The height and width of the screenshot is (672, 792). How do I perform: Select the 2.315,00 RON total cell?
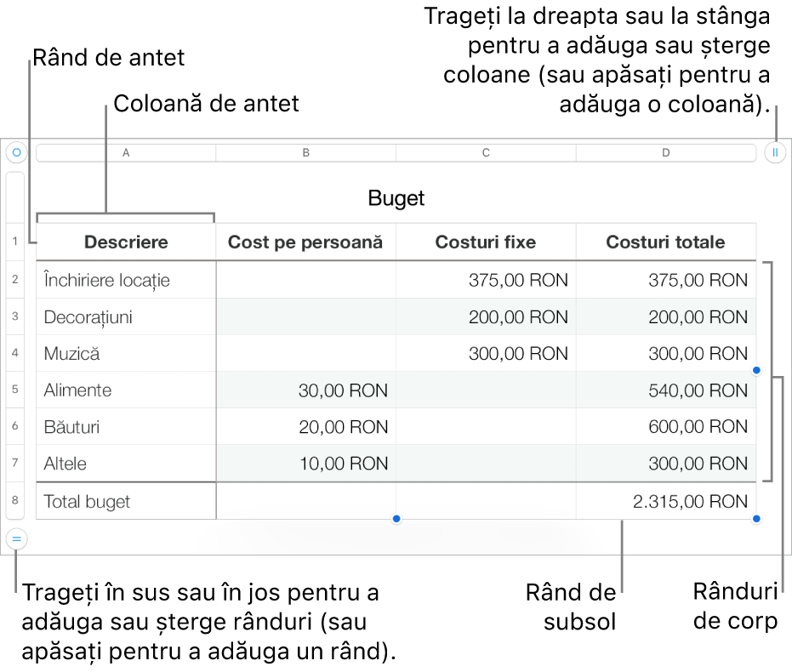click(x=666, y=501)
